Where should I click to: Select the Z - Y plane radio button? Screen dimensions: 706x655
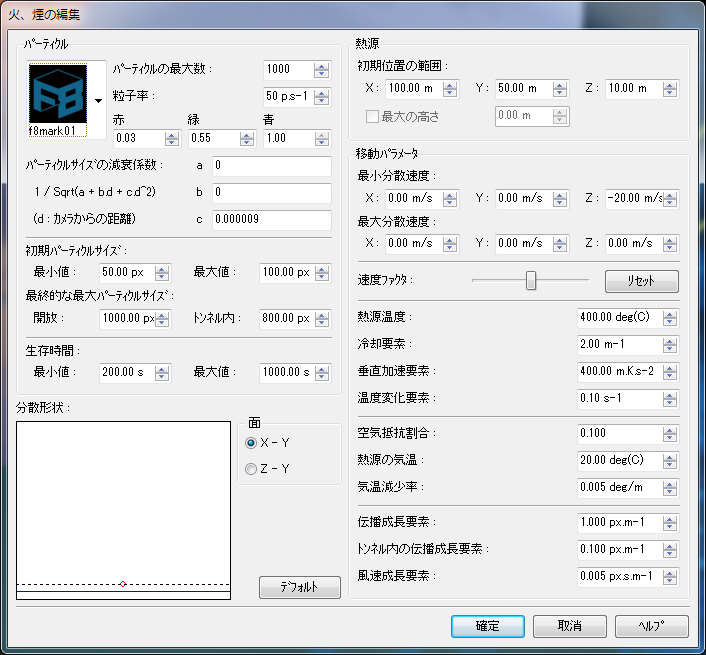(251, 469)
